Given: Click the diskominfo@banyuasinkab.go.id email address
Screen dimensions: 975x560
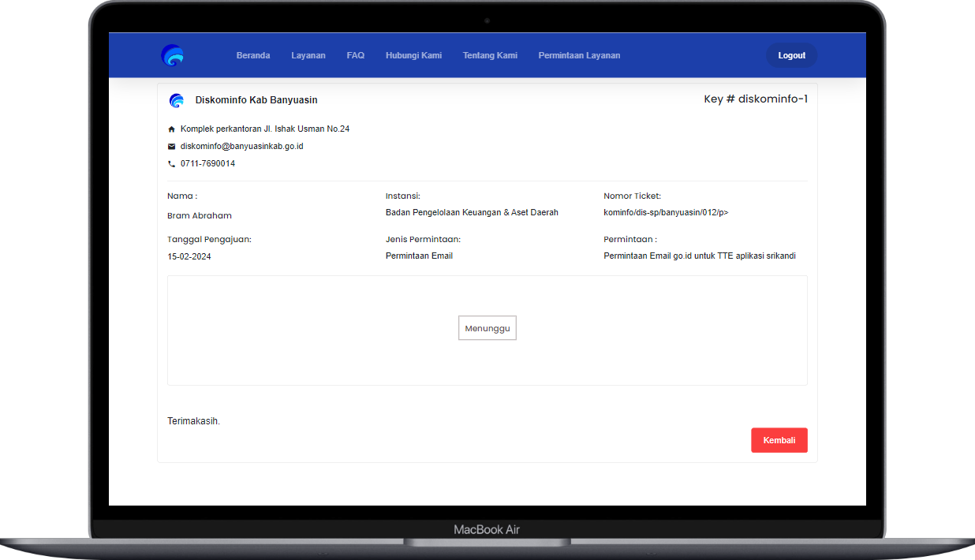Looking at the screenshot, I should pyautogui.click(x=242, y=146).
